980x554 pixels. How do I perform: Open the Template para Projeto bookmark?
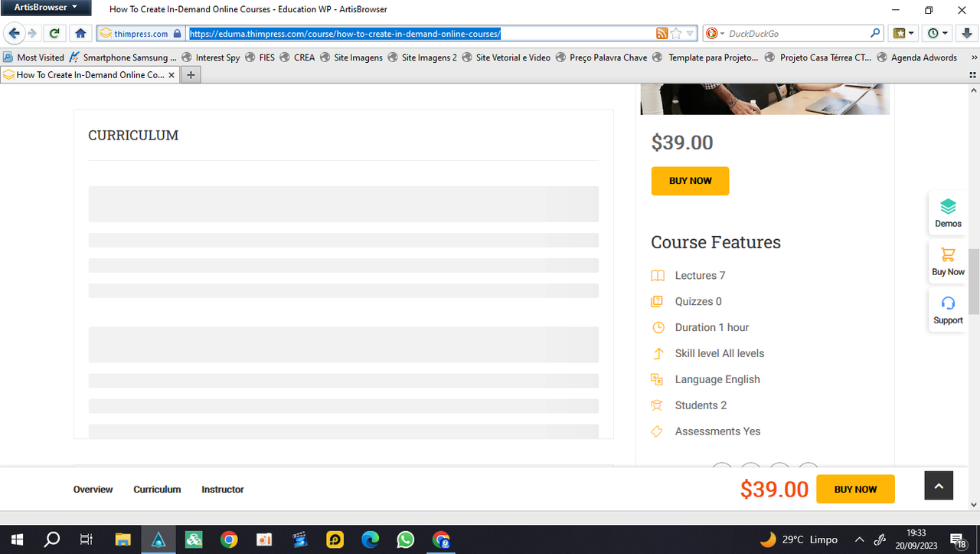click(x=705, y=57)
